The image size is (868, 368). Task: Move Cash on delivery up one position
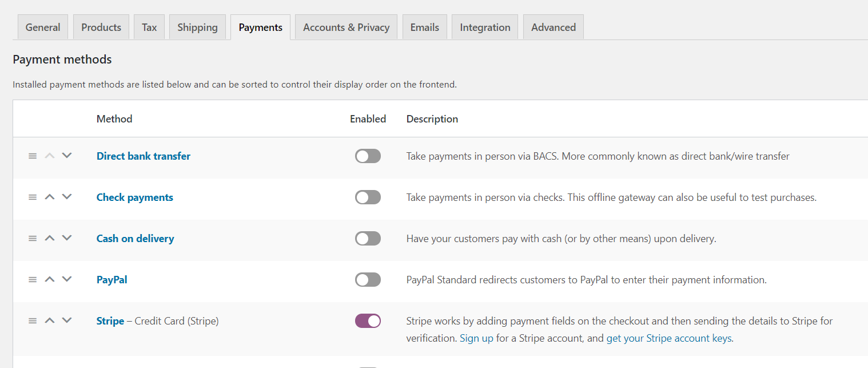click(x=50, y=238)
